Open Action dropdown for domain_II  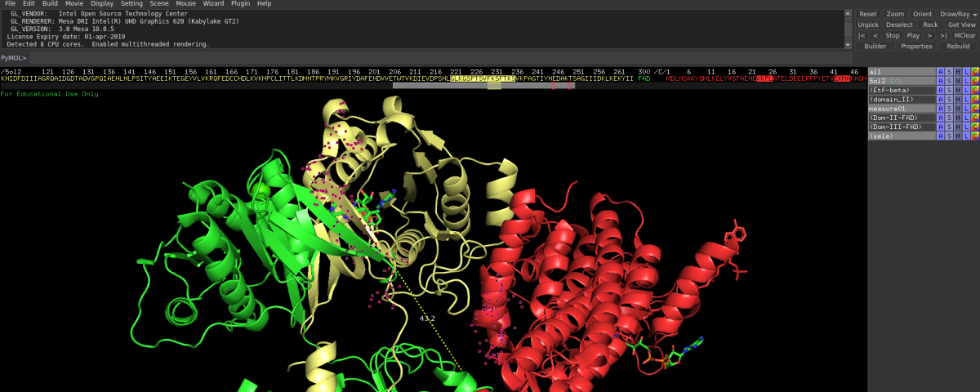pyautogui.click(x=940, y=99)
